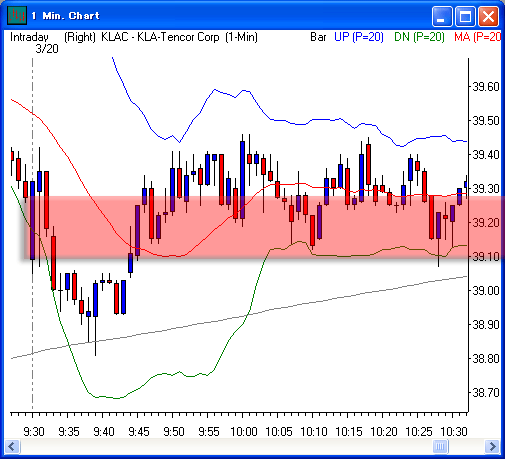
Task: Maximize the 1 Min. Chart window
Action: pyautogui.click(x=465, y=16)
